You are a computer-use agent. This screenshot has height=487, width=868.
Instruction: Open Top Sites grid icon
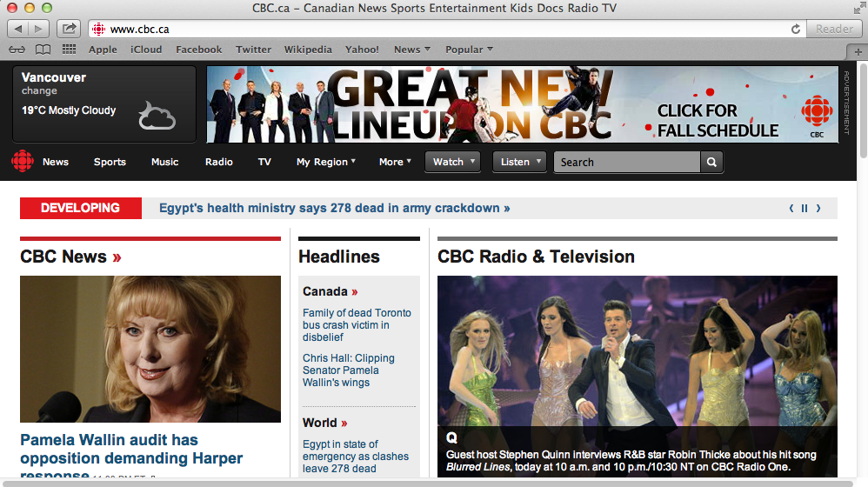point(70,50)
